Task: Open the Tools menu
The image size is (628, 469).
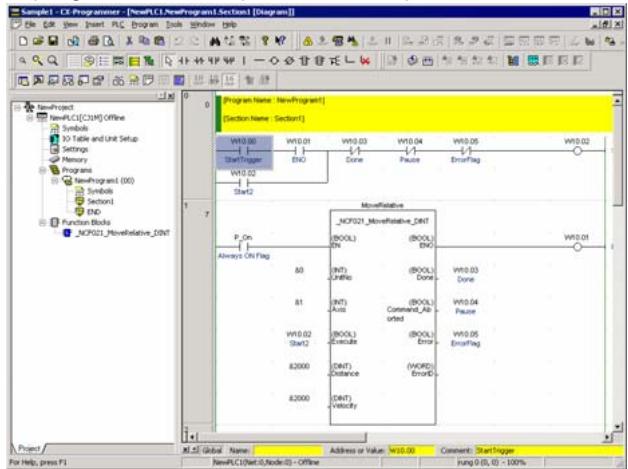Action: pyautogui.click(x=174, y=24)
